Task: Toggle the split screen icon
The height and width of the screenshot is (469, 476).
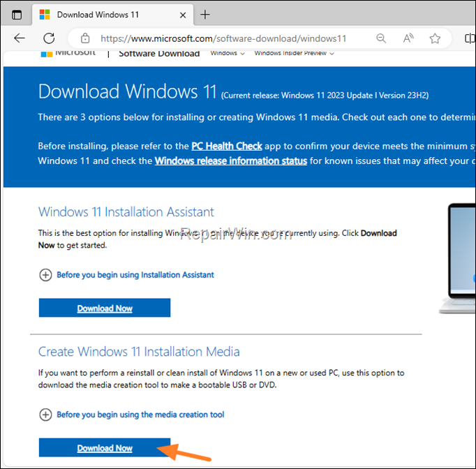Action: tap(470, 38)
